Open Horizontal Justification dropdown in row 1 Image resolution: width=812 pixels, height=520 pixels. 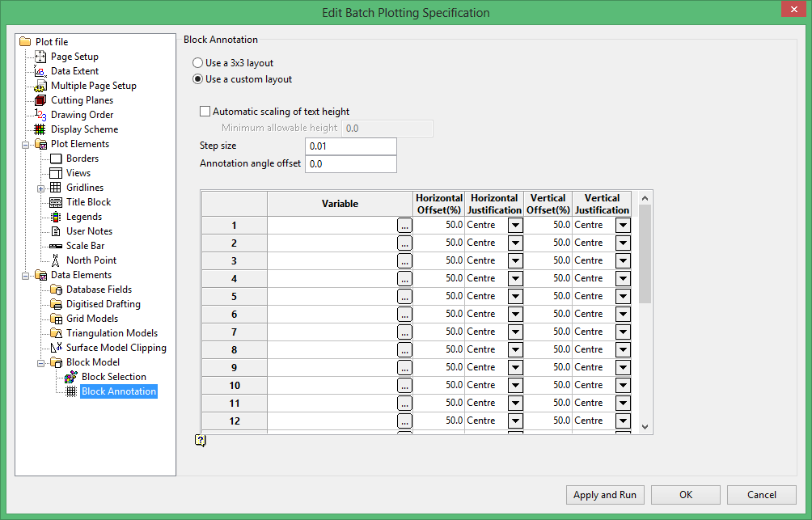[x=515, y=226]
